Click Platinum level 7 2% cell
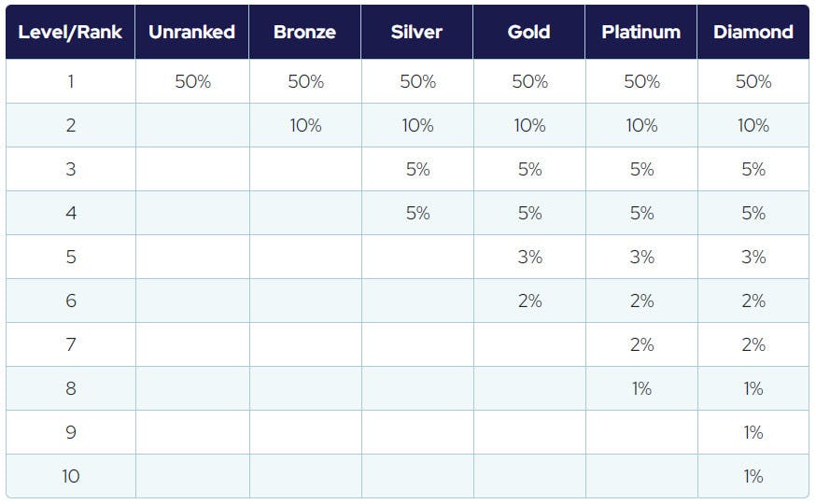The height and width of the screenshot is (504, 816). [x=641, y=344]
